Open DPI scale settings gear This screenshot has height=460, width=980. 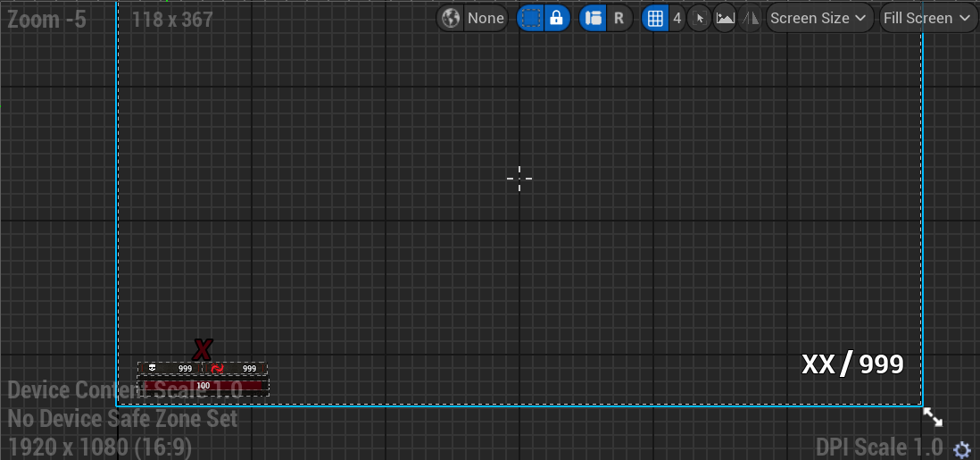click(962, 449)
